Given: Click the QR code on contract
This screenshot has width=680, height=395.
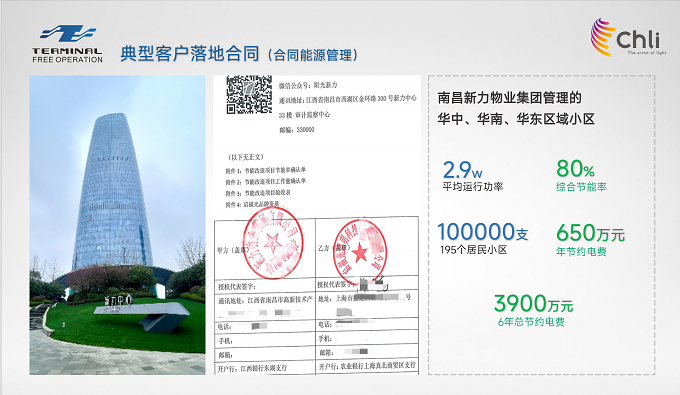Looking at the screenshot, I should pos(249,95).
